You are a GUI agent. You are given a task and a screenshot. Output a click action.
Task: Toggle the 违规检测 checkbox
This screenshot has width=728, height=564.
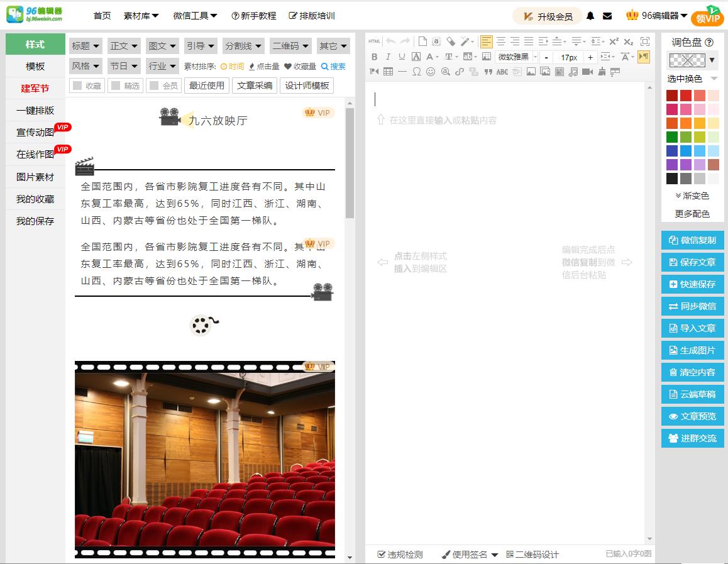tap(382, 554)
